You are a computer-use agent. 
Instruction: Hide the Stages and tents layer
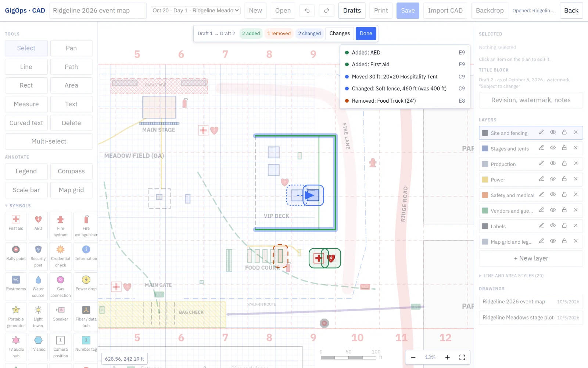pyautogui.click(x=553, y=148)
